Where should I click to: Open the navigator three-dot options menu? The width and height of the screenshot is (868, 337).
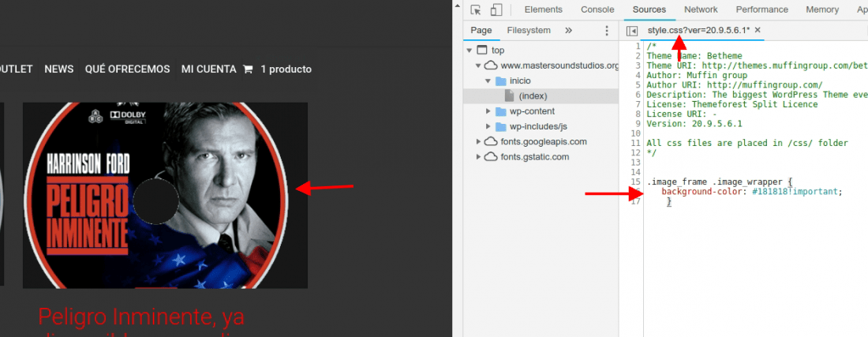pos(607,31)
